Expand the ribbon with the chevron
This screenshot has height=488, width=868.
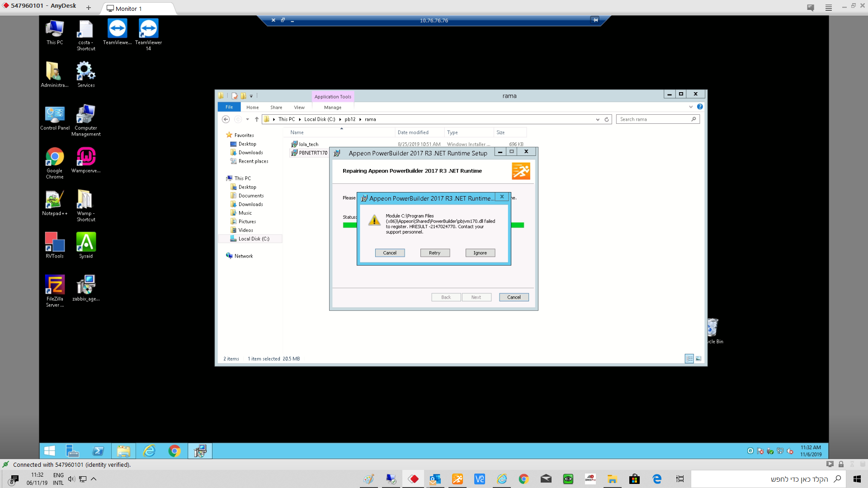coord(691,107)
